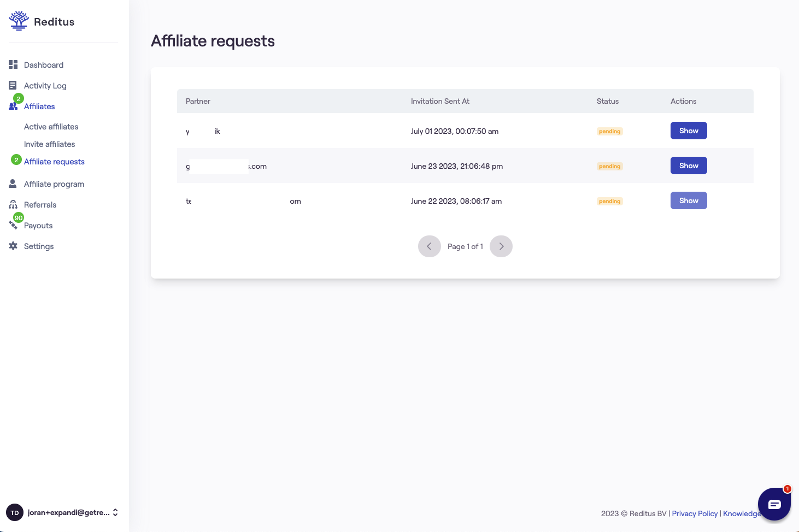This screenshot has height=532, width=799.
Task: Click the TD avatar at the bottom
Action: [x=14, y=512]
